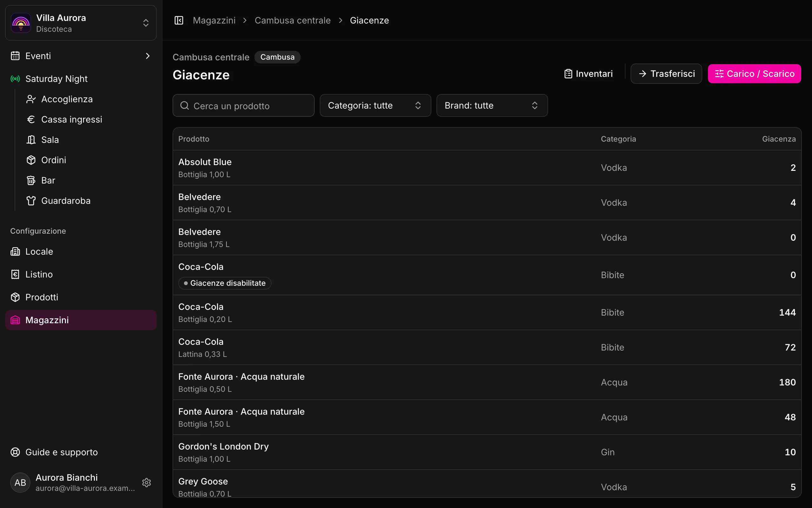Expand the Eventi chevron arrow
The height and width of the screenshot is (508, 812).
[147, 56]
